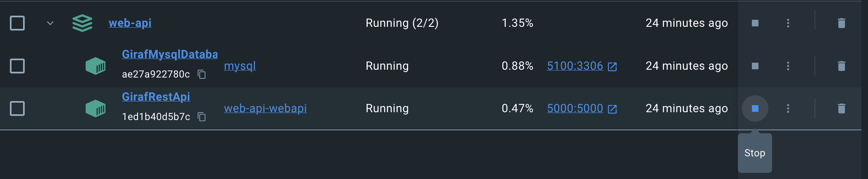The height and width of the screenshot is (179, 868).
Task: Open the web-api stack link
Action: 130,23
